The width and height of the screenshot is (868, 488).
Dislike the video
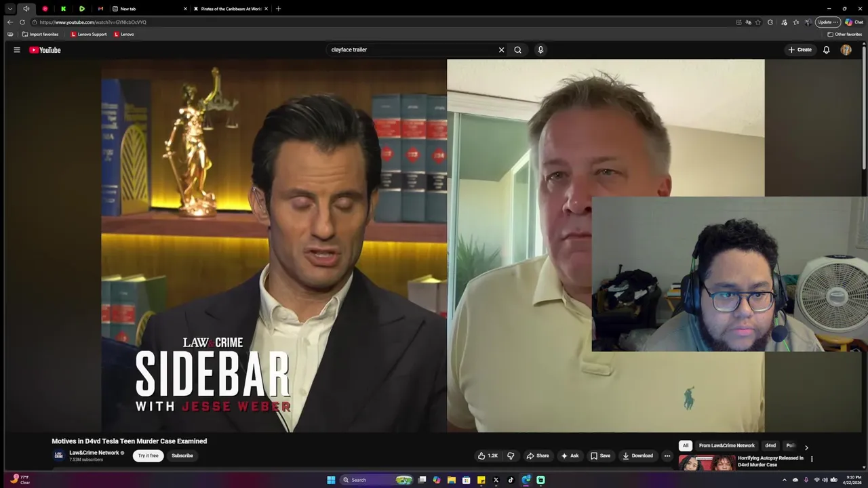tap(511, 455)
